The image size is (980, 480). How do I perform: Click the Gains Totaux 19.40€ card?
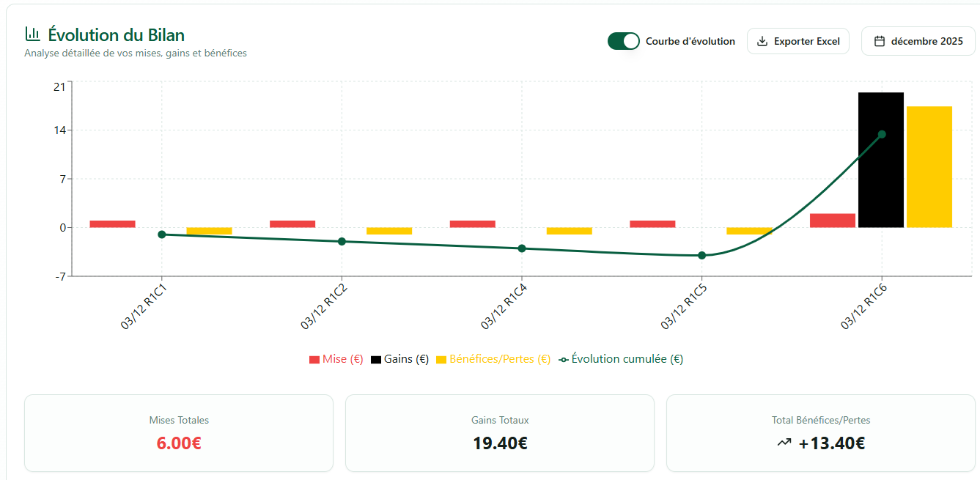(499, 433)
